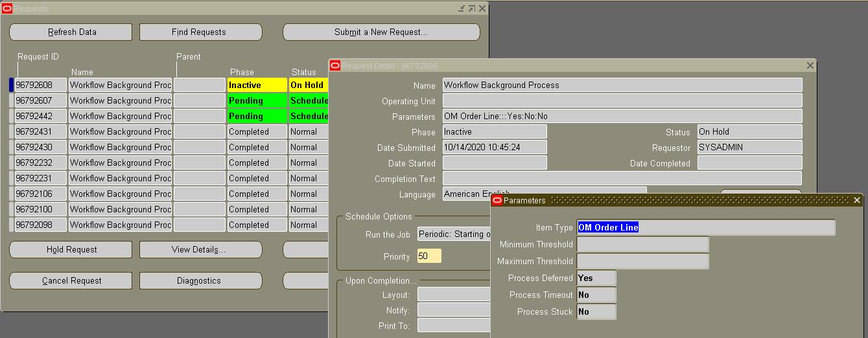Viewport: 868px width, 338px height.
Task: Minimize the Requests window
Action: 461,8
